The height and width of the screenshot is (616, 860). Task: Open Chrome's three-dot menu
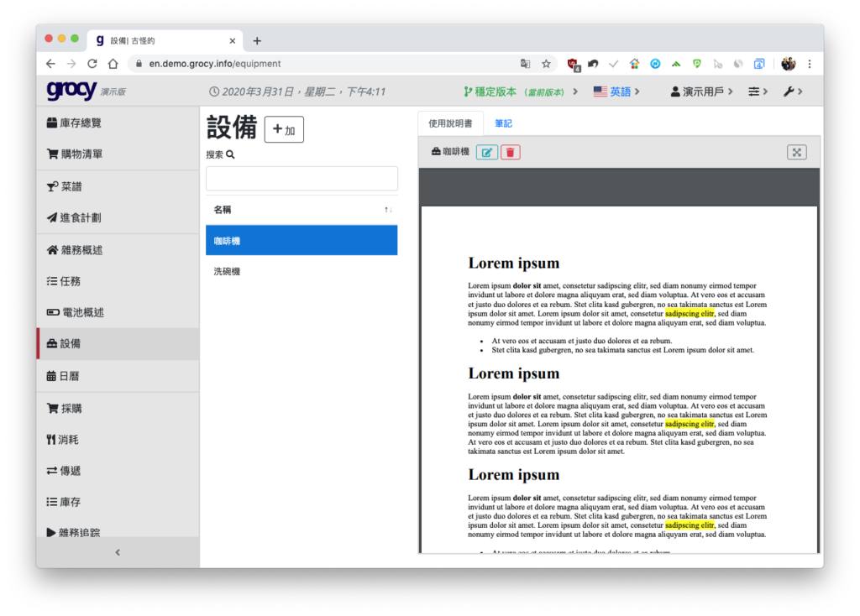tap(810, 64)
